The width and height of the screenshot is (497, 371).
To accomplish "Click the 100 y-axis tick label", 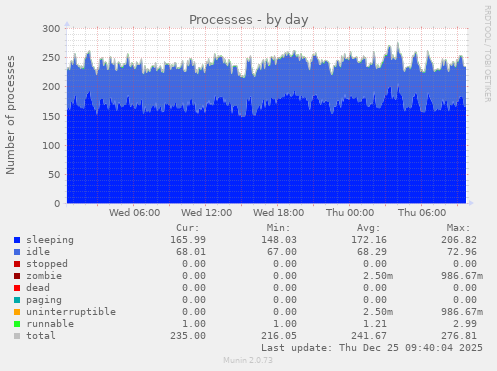I will (x=51, y=145).
